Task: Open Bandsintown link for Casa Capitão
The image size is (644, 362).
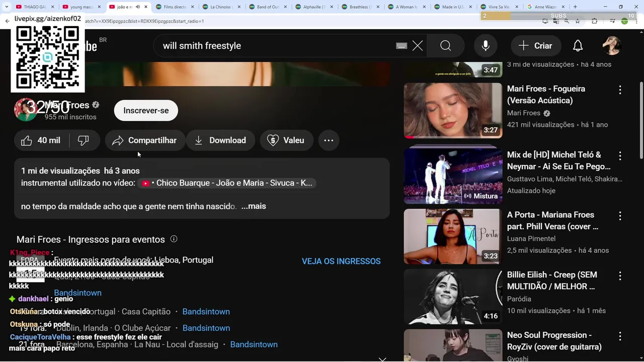Action: click(206, 312)
